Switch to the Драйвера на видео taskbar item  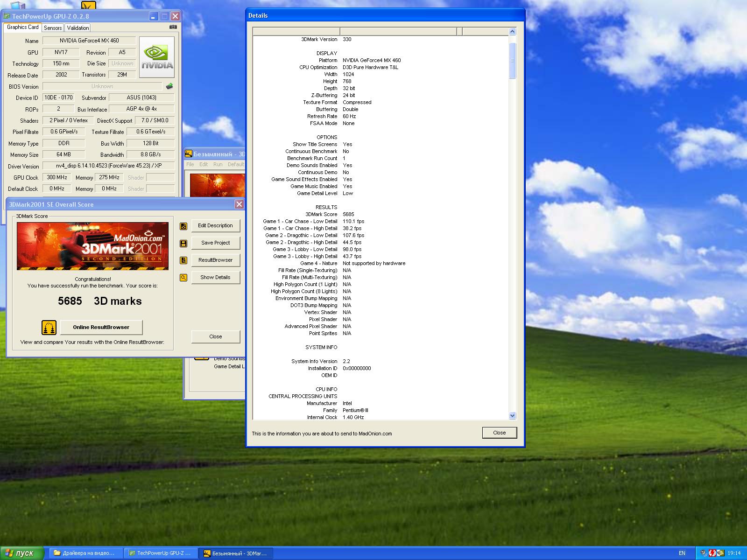click(x=86, y=553)
